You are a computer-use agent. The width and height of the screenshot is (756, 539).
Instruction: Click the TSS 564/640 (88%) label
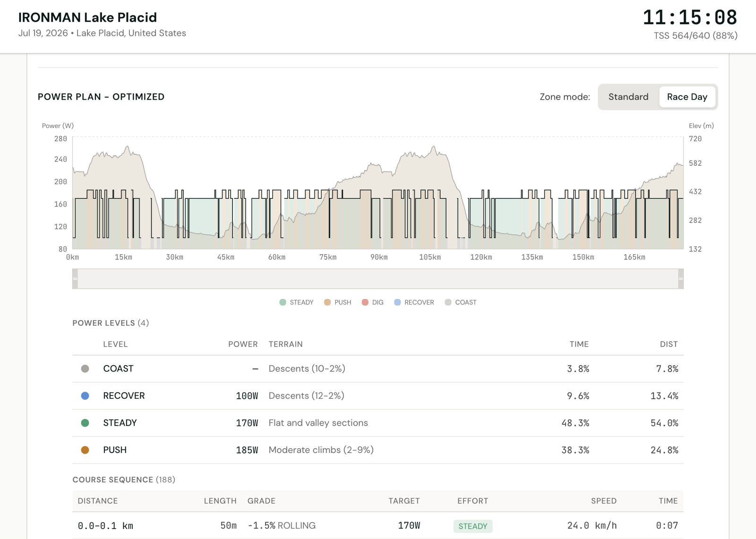tap(696, 35)
